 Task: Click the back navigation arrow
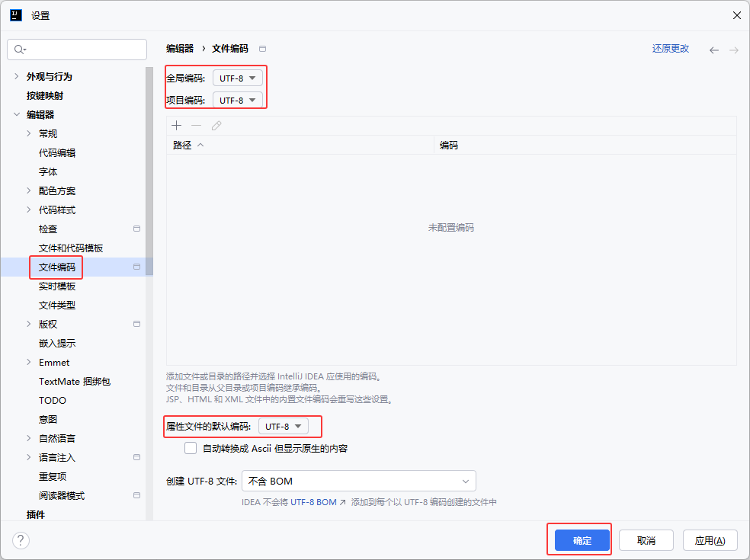click(713, 50)
